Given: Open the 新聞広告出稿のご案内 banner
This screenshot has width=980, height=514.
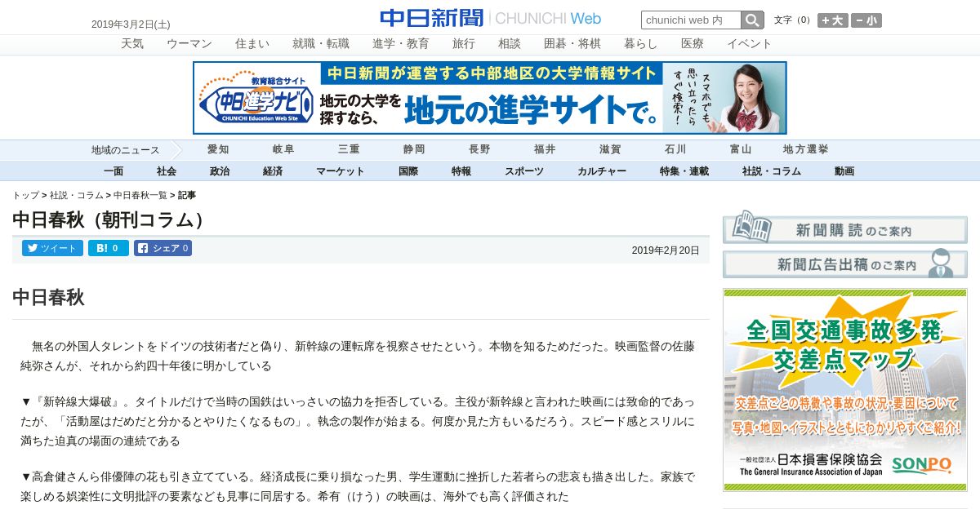Looking at the screenshot, I should pos(845,264).
